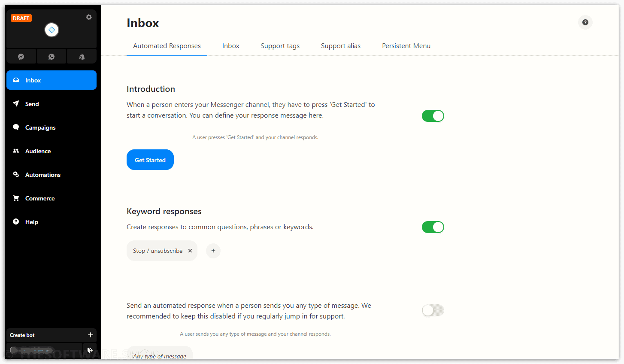Disable the Introduction toggle
Screen dimensions: 624x364
pos(433,116)
